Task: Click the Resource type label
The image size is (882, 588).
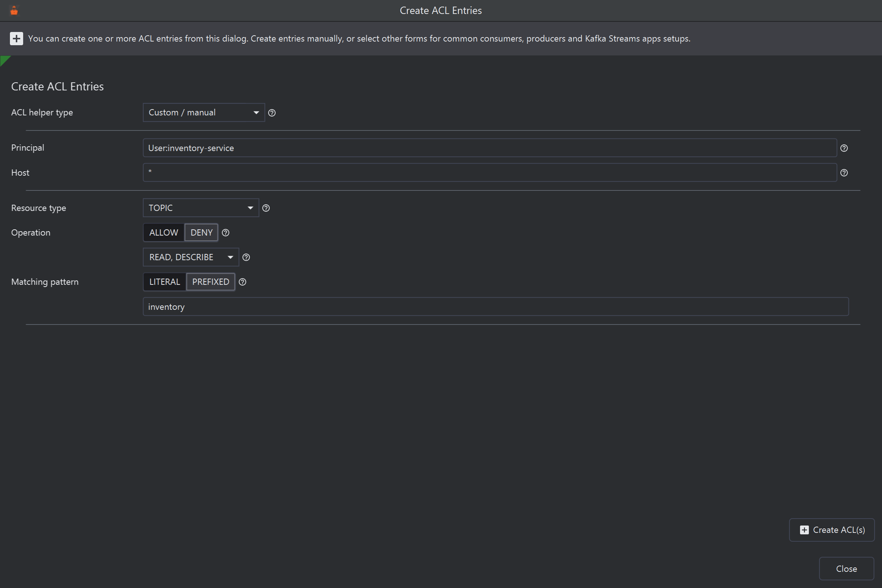Action: pos(39,208)
